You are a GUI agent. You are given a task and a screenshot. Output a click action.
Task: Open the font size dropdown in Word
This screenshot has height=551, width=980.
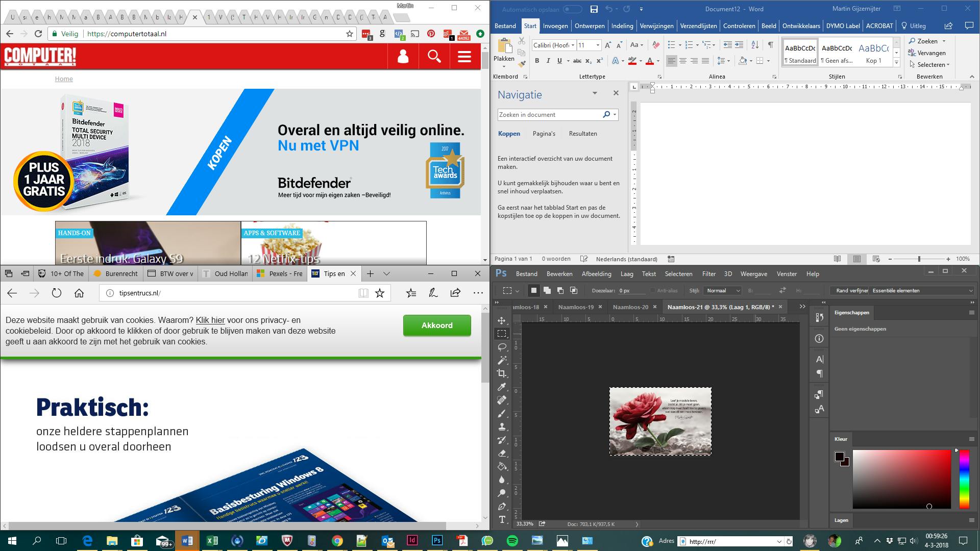598,45
